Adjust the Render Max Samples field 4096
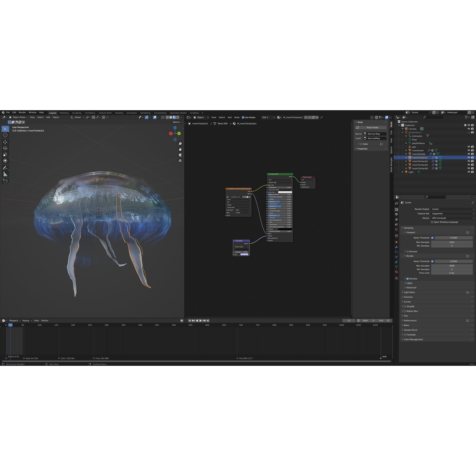 [452, 266]
